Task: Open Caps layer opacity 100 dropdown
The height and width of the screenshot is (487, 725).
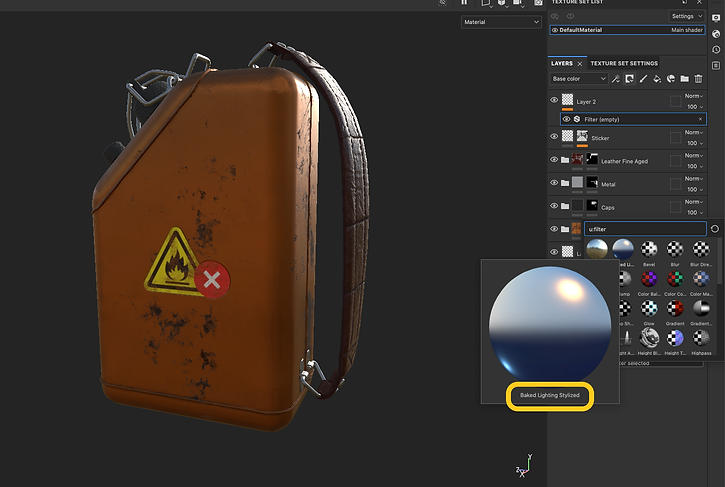Action: click(x=694, y=213)
